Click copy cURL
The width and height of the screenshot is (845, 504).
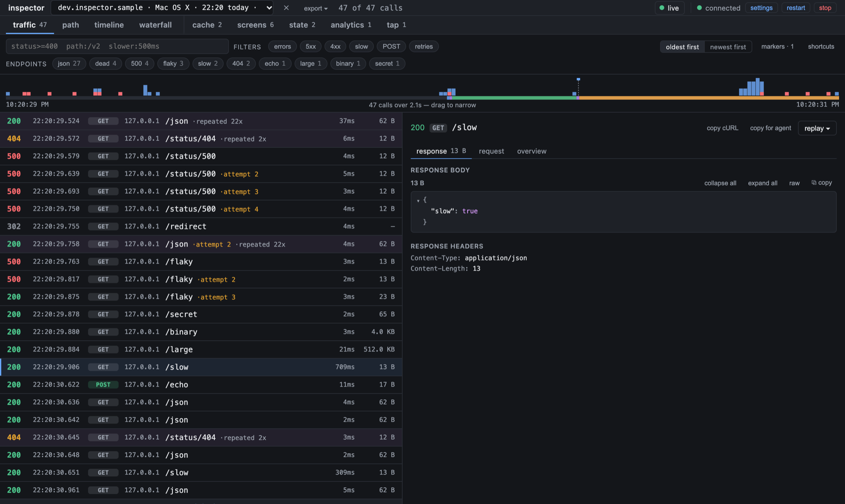point(722,128)
